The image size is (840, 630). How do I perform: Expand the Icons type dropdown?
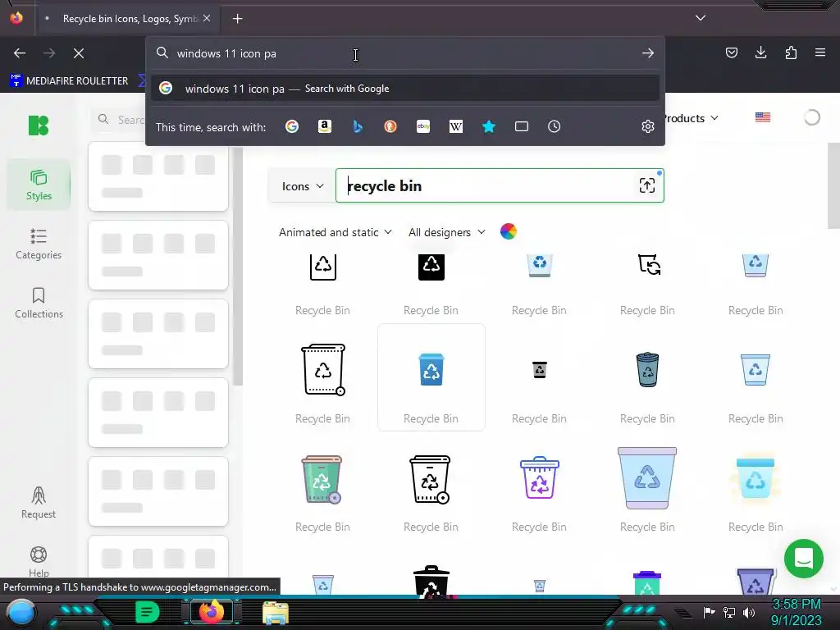[303, 186]
